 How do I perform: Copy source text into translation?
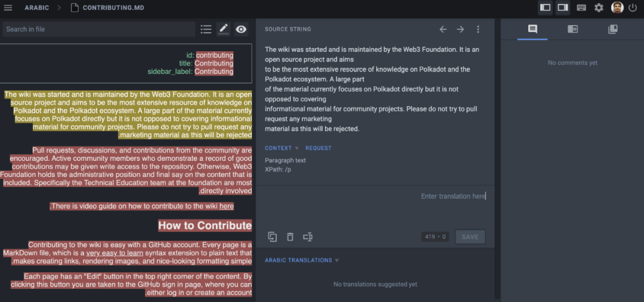[273, 236]
